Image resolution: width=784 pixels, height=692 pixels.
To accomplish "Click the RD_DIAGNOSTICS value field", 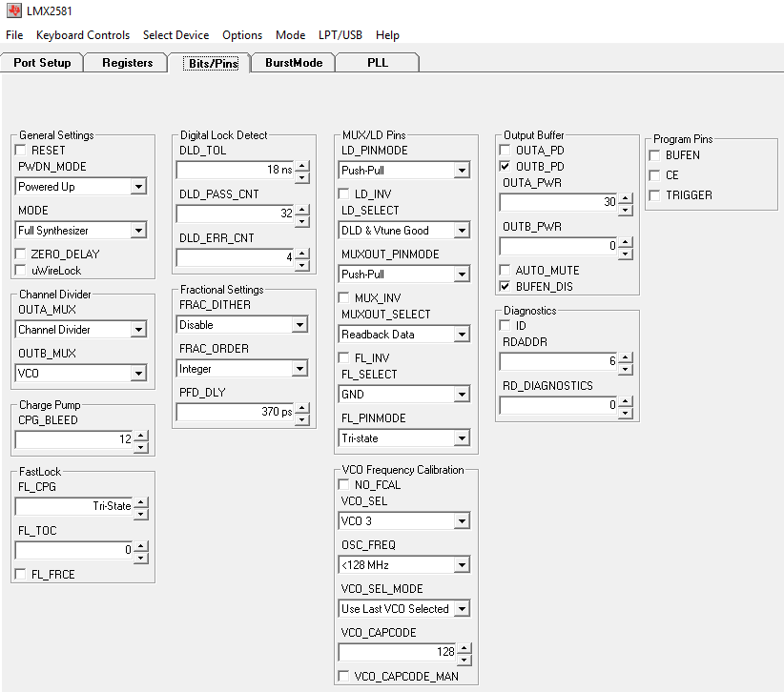I will pyautogui.click(x=558, y=405).
